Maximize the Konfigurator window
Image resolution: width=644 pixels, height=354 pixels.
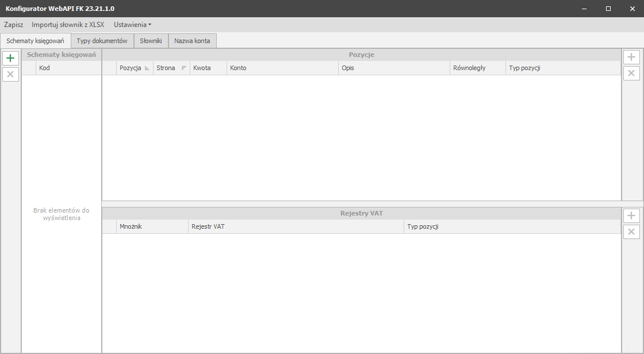click(x=608, y=9)
